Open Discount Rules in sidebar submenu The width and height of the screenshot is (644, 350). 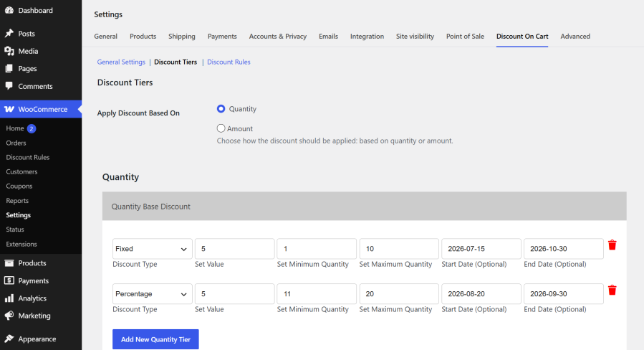(27, 157)
